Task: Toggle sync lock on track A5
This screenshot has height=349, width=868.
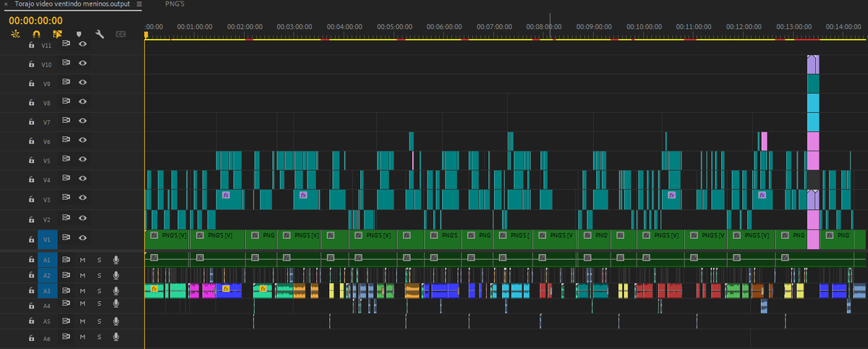Action: [66, 321]
